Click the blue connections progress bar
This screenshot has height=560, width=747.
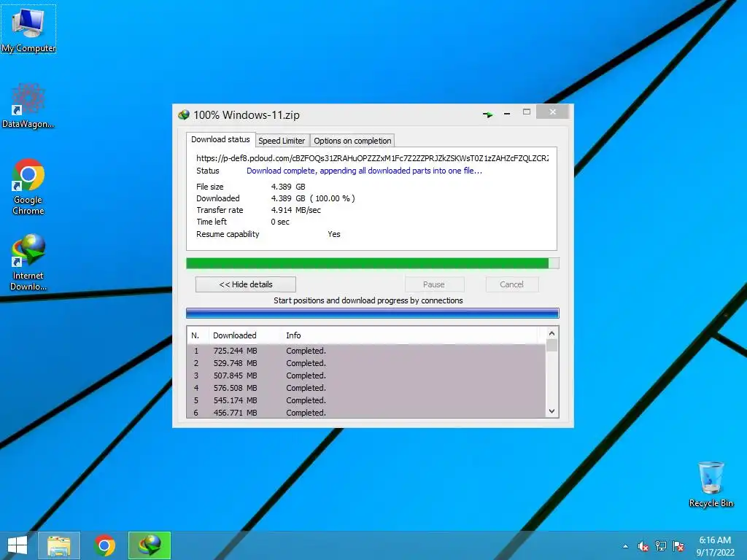373,313
